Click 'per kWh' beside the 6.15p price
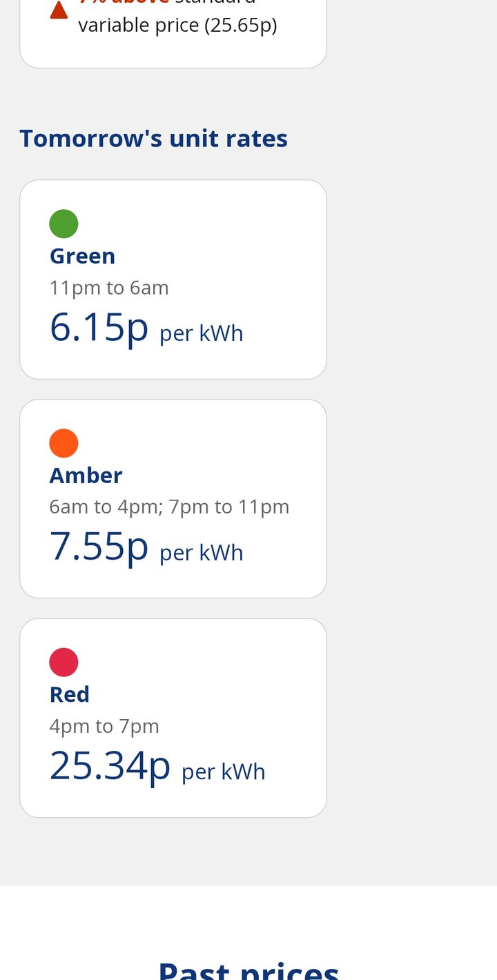Viewport: 497px width, 980px height. pos(202,333)
